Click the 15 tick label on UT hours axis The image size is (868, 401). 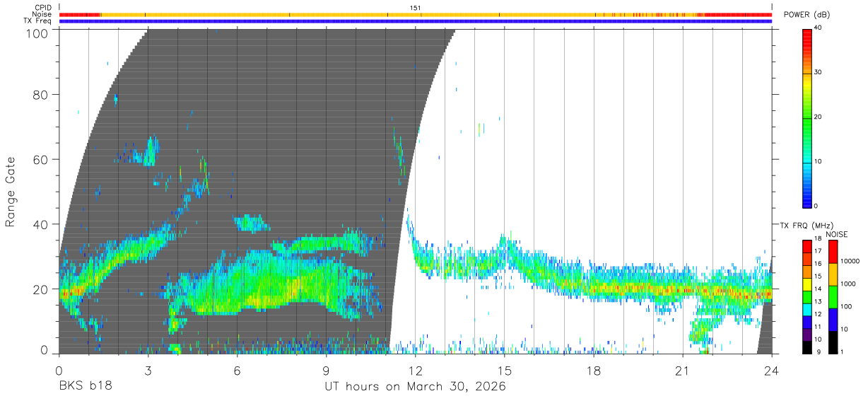(x=505, y=370)
